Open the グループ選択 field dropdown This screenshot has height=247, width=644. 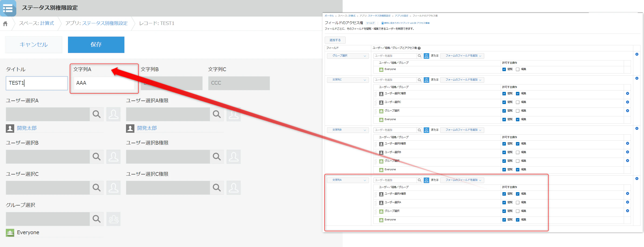(348, 56)
